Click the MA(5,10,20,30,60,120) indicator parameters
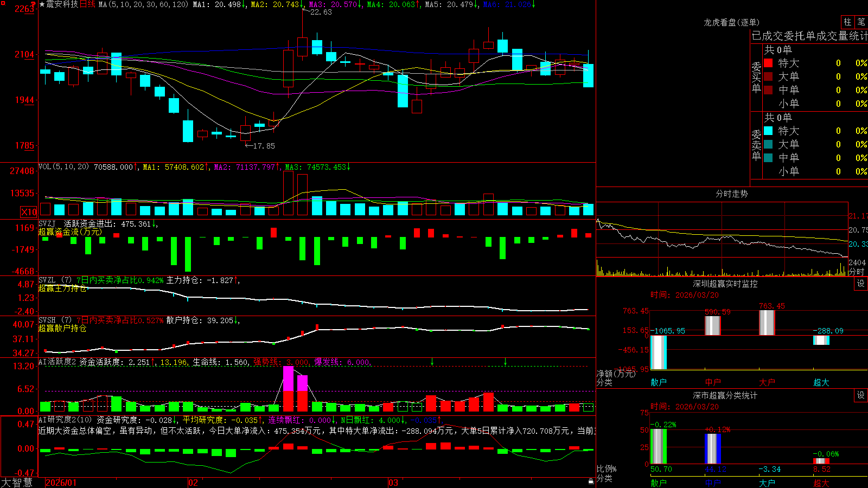Viewport: 868px width, 488px height. click(143, 4)
